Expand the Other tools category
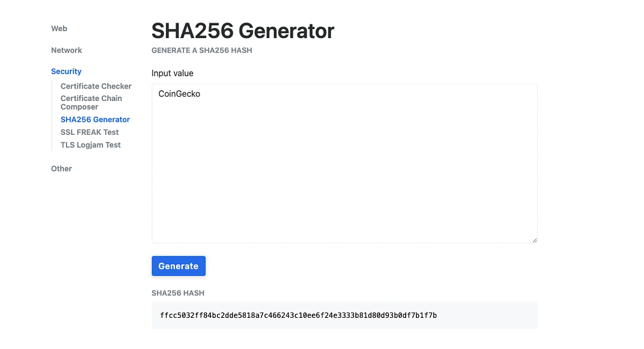This screenshot has height=349, width=644. [61, 169]
